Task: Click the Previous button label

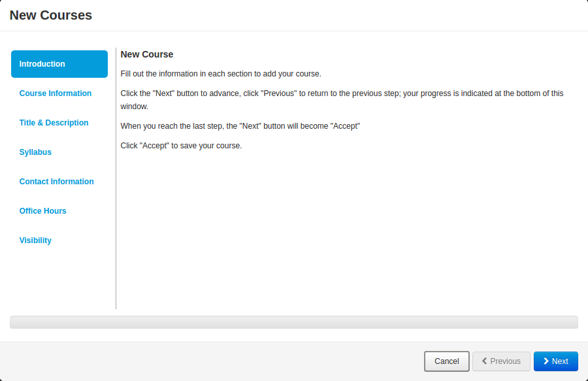Action: click(505, 361)
